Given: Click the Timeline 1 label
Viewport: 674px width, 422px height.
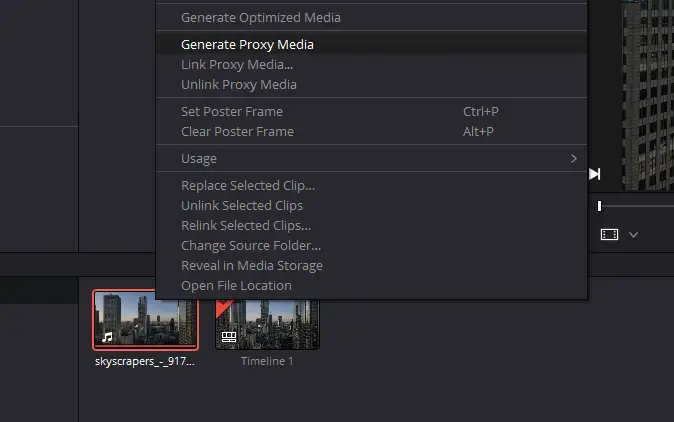Looking at the screenshot, I should tap(267, 361).
